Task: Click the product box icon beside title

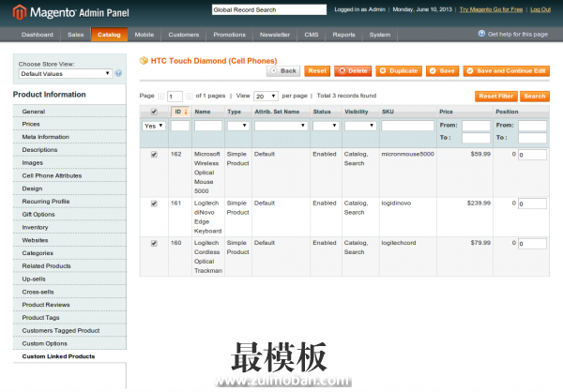Action: (x=144, y=61)
